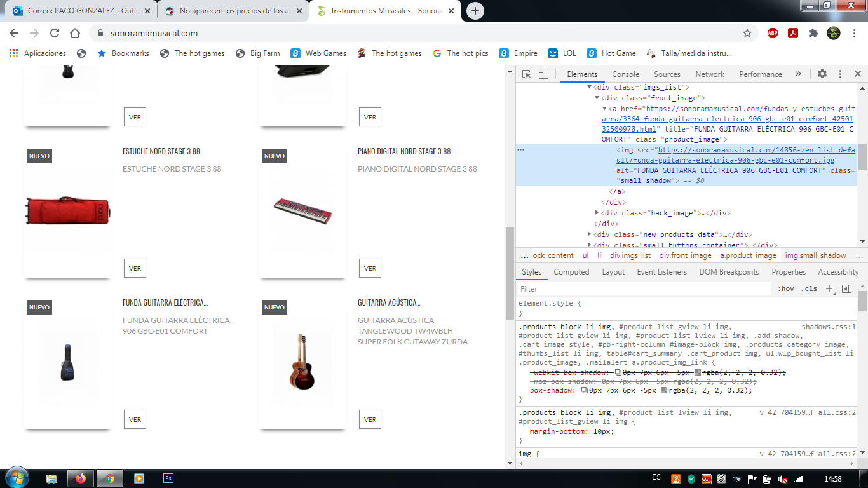
Task: Click VER for Estuche Nord Stage 3 88
Action: (135, 268)
